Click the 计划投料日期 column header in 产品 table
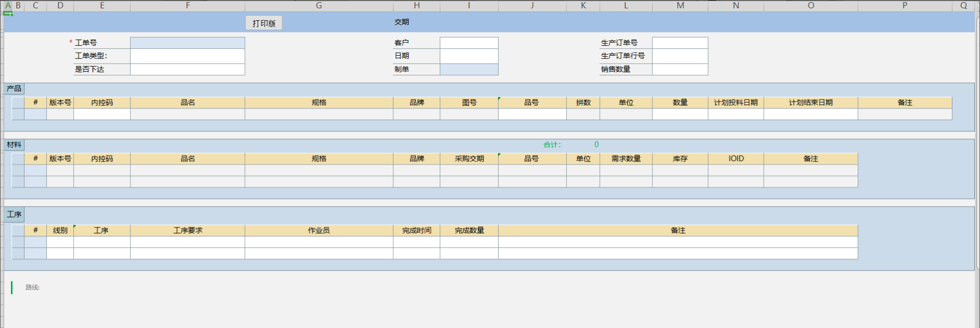 tap(736, 103)
